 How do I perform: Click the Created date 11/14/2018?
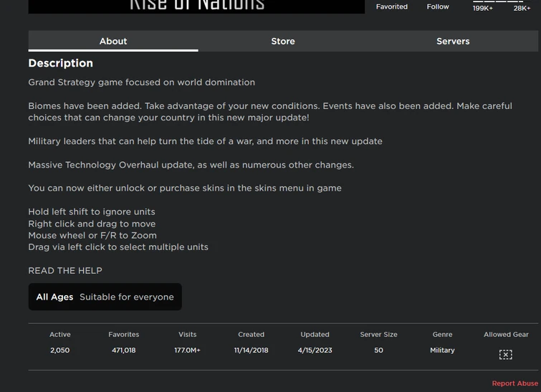tap(251, 350)
